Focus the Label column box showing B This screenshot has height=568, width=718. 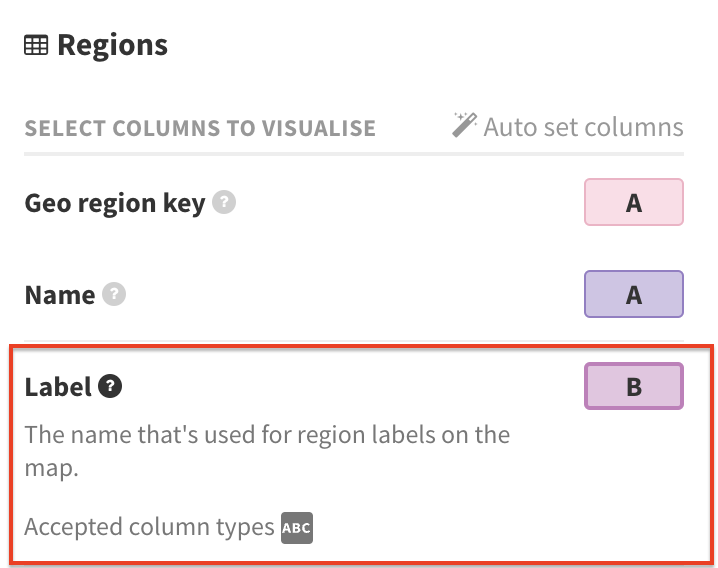pyautogui.click(x=633, y=386)
